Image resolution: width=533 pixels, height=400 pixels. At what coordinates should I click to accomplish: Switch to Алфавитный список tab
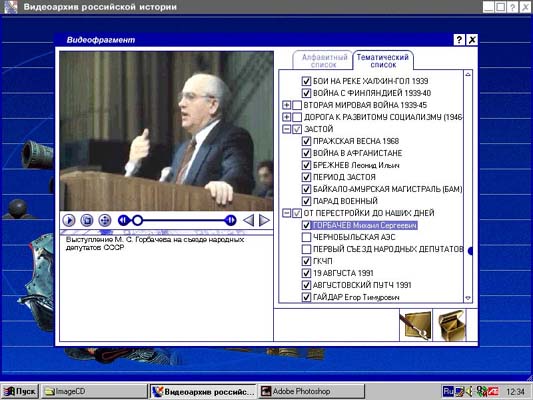[323, 61]
